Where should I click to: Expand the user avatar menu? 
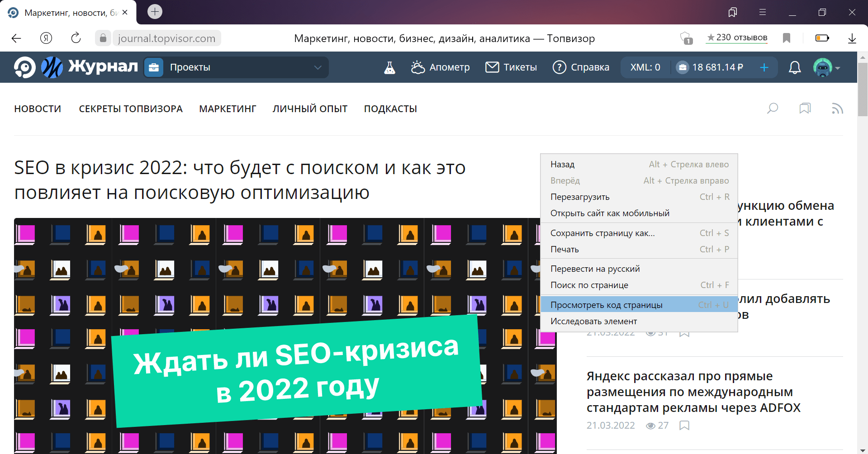point(826,67)
